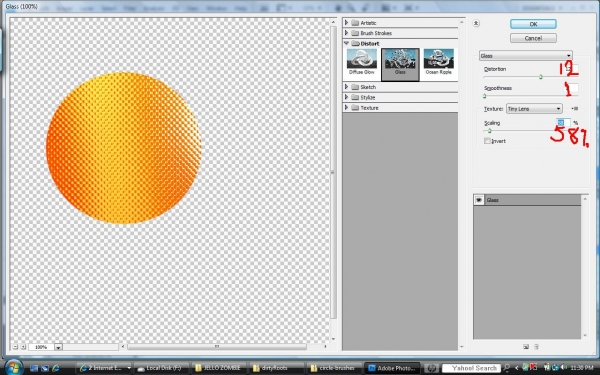The height and width of the screenshot is (375, 600).
Task: Collapse the Distort filter folder
Action: [346, 43]
